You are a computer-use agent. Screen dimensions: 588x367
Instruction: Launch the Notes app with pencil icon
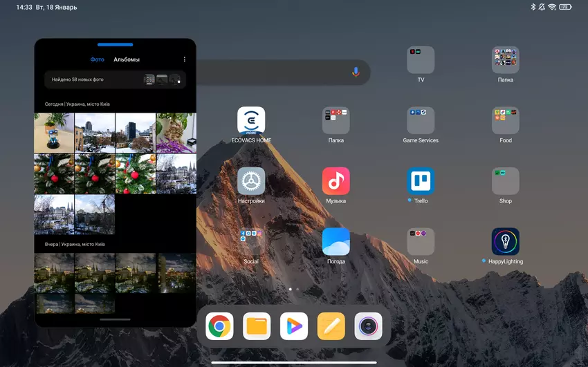click(x=331, y=326)
